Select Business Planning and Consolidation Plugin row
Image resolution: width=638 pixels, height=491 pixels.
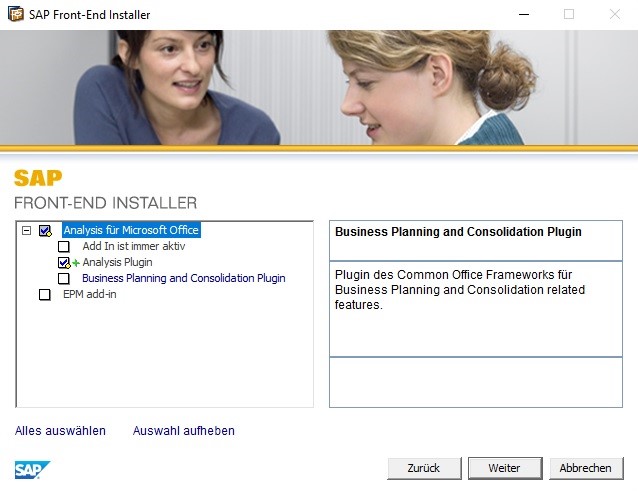[x=184, y=278]
